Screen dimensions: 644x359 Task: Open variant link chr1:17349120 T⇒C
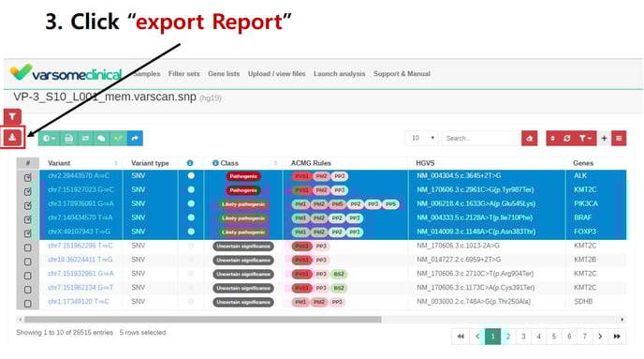[79, 302]
